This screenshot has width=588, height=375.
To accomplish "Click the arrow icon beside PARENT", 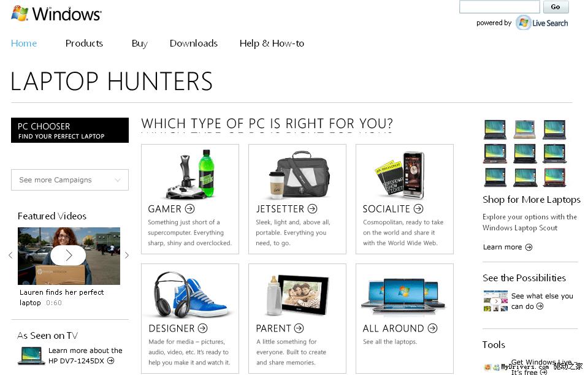I will 299,328.
